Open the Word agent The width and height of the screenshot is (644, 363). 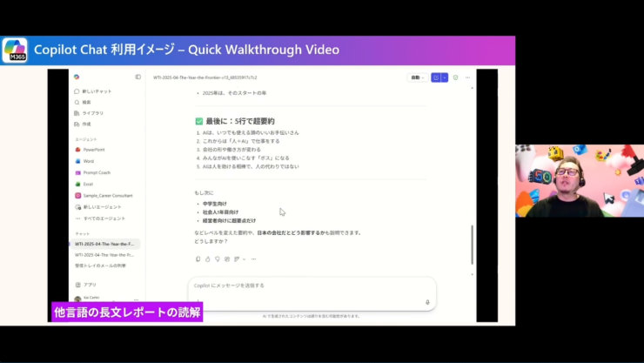click(x=84, y=161)
